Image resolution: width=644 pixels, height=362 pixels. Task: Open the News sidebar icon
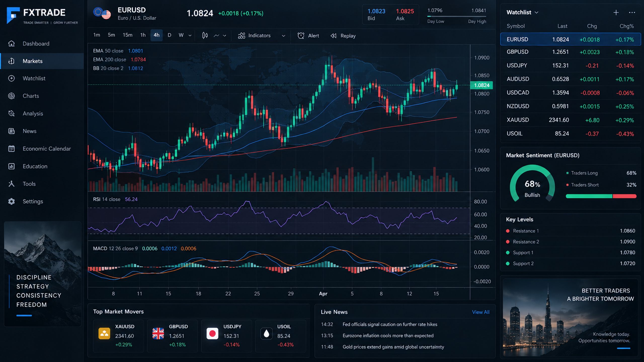click(11, 131)
